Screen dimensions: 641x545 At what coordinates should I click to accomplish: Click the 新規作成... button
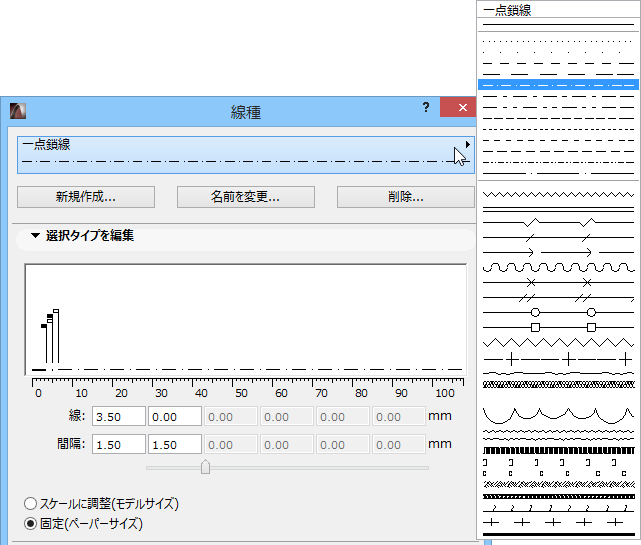(86, 197)
